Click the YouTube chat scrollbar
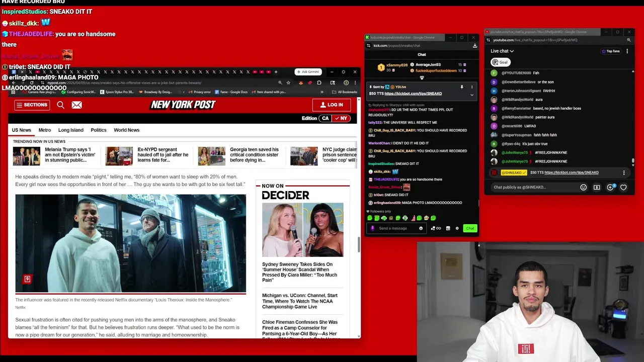The width and height of the screenshot is (644, 362). (x=633, y=161)
